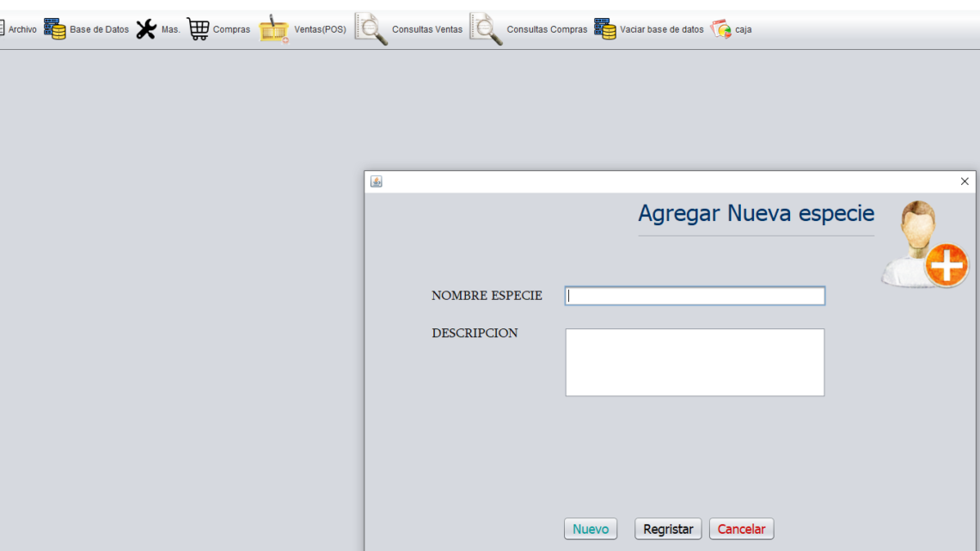Click the Consultas Compras toolbar label
The image size is (980, 551).
548,28
